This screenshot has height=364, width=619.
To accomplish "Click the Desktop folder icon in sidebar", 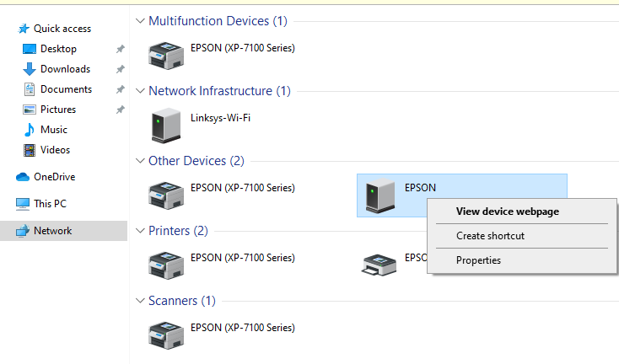I will pos(30,49).
